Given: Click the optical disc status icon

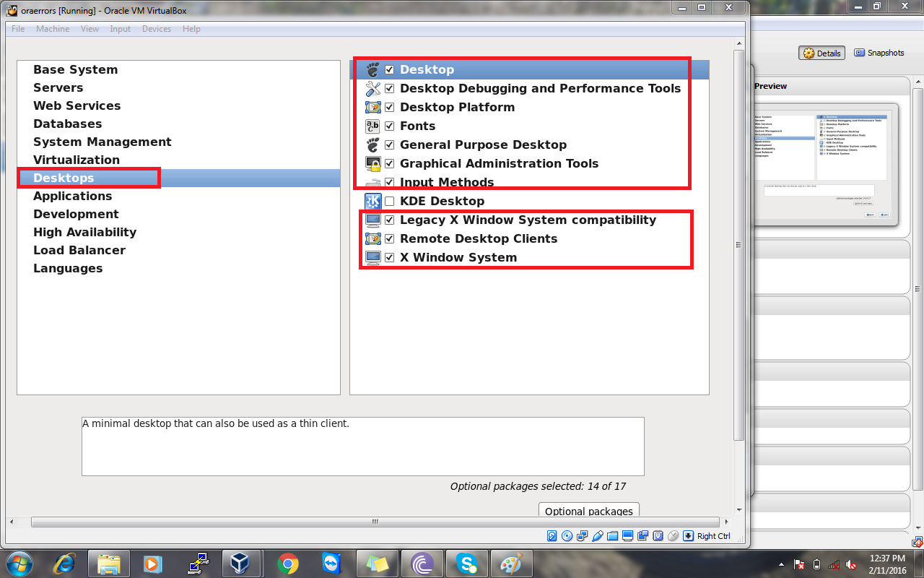Looking at the screenshot, I should 567,536.
